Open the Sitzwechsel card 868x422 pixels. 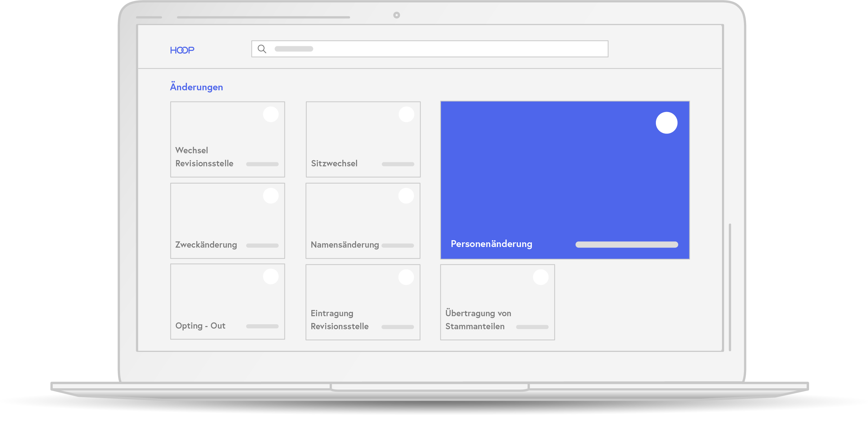click(x=363, y=139)
